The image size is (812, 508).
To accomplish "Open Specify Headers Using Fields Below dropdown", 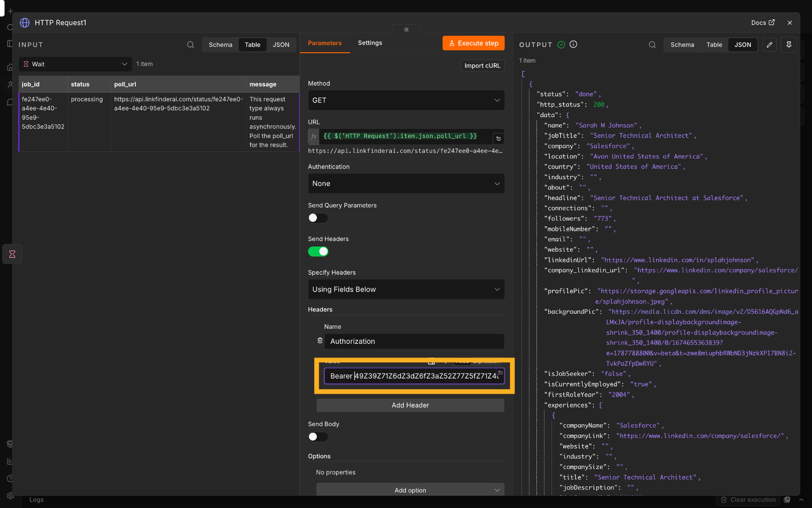I will coord(406,289).
